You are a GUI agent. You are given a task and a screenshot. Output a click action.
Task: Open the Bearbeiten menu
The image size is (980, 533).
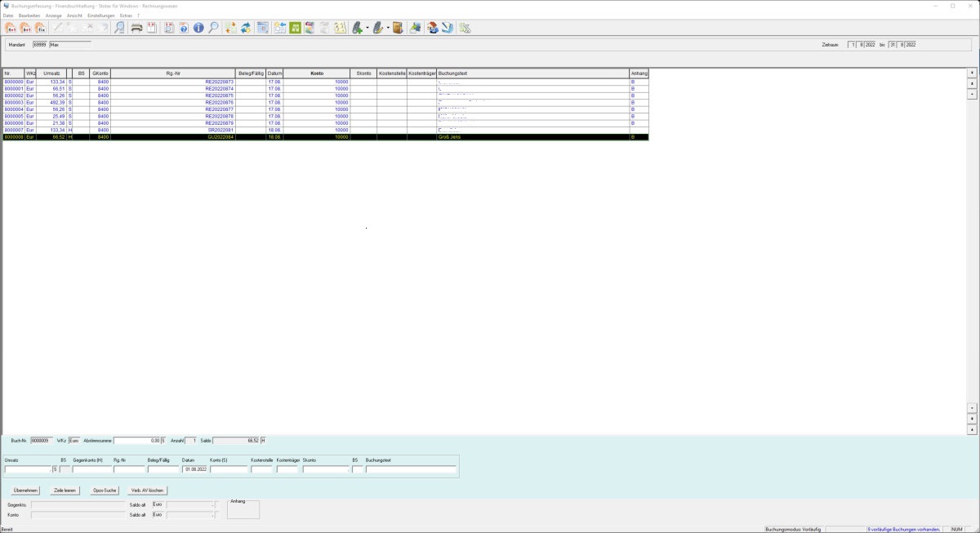[29, 16]
